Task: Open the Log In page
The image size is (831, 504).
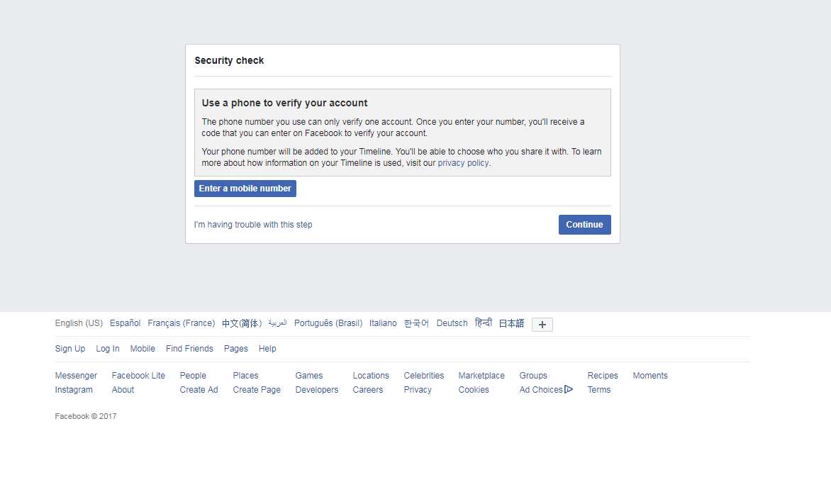Action: 107,348
